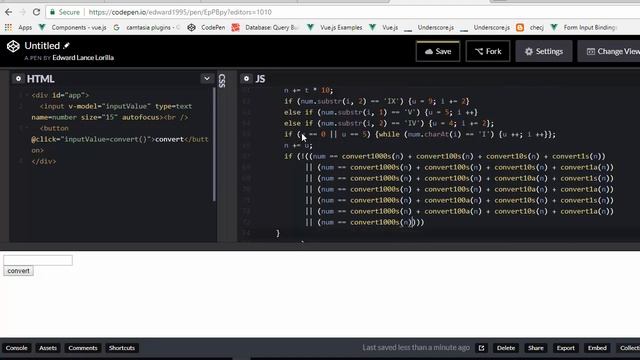
Task: Open Edward Lance Lorilla's profile
Action: point(83,58)
